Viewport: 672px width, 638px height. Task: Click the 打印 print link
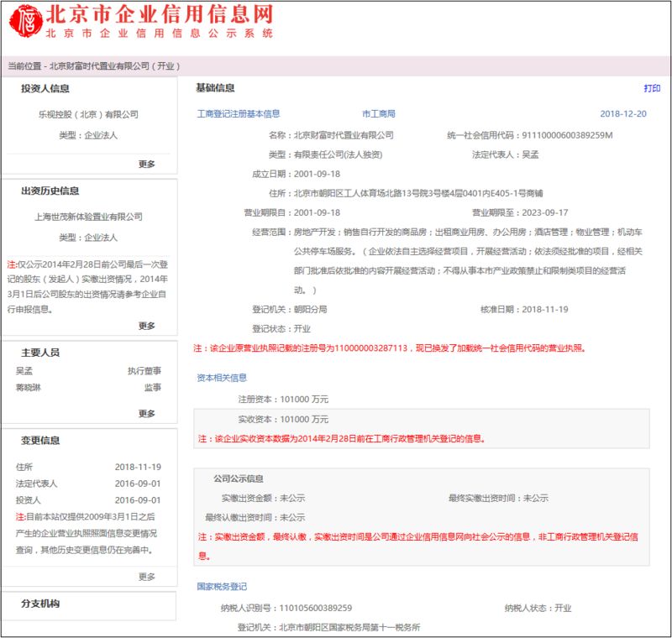click(652, 88)
